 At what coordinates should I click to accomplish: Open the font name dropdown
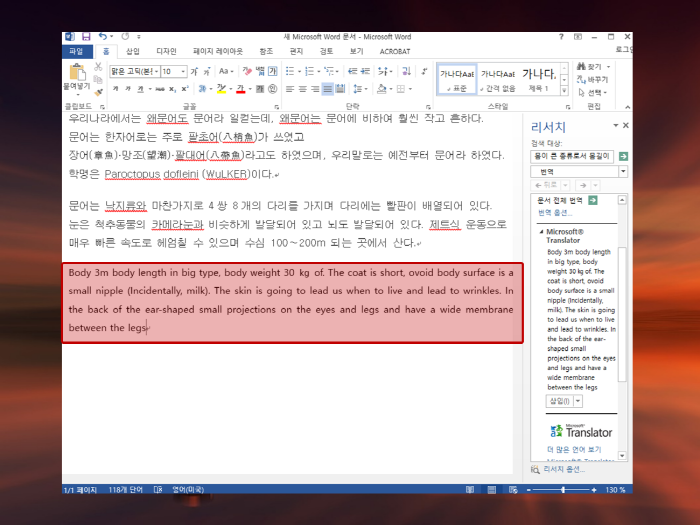pyautogui.click(x=157, y=71)
